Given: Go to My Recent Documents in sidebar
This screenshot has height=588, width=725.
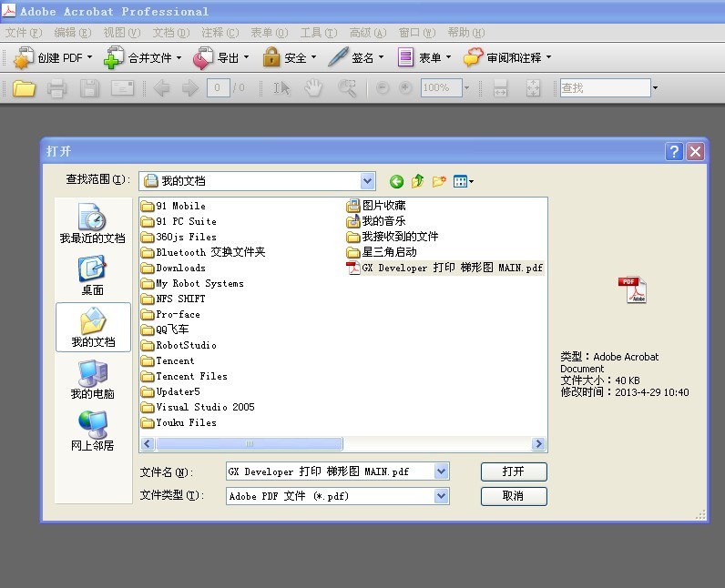Looking at the screenshot, I should [x=92, y=223].
